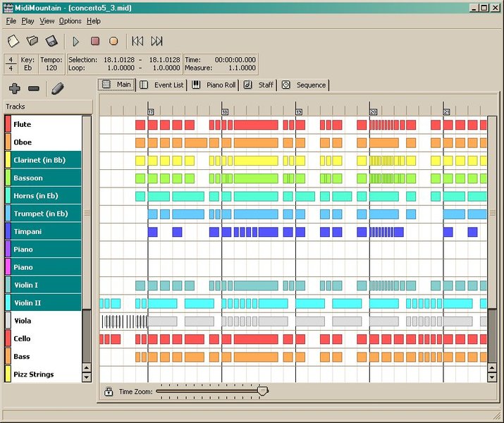Switch to the Event List tab

(x=161, y=85)
